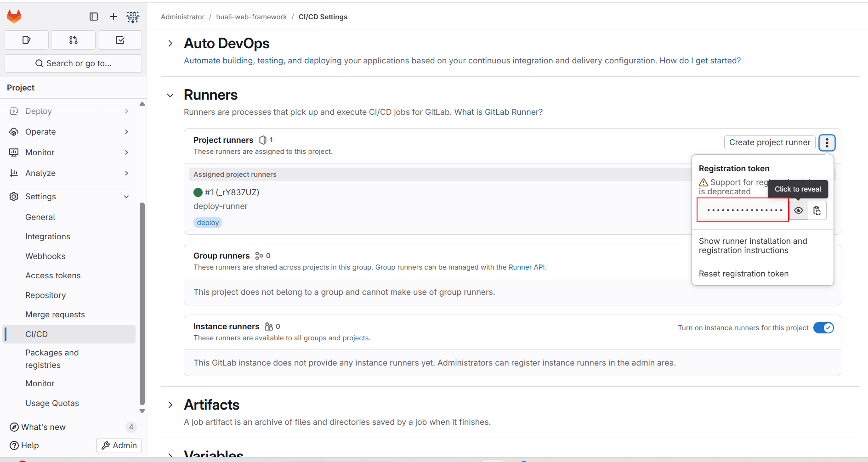868x462 pixels.
Task: Click sidebar scroll down arrow
Action: point(142,411)
